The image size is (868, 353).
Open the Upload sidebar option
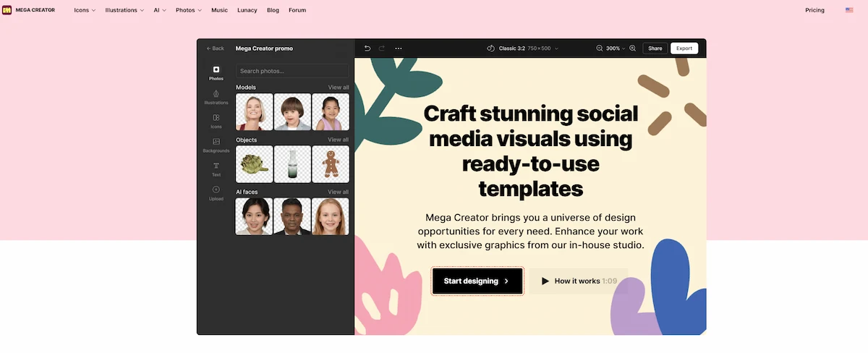coord(216,193)
